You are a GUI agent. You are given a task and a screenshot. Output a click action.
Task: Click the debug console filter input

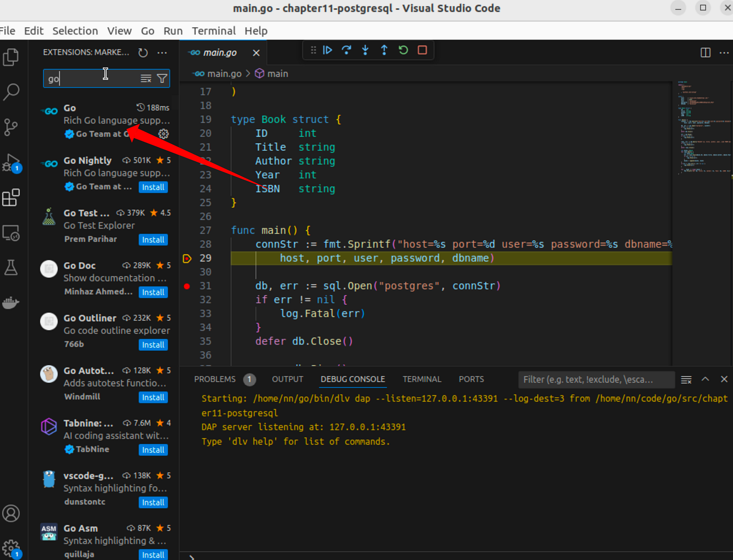pos(596,379)
